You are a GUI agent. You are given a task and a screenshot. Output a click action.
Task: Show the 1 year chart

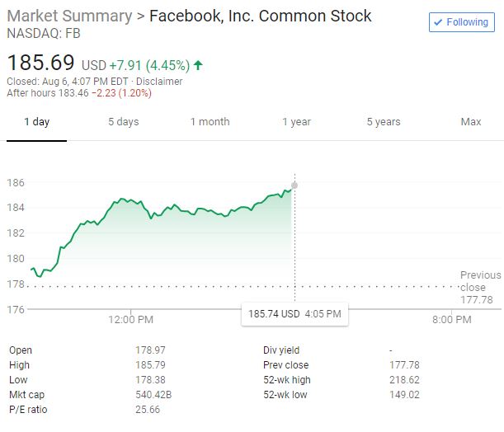[x=296, y=122]
